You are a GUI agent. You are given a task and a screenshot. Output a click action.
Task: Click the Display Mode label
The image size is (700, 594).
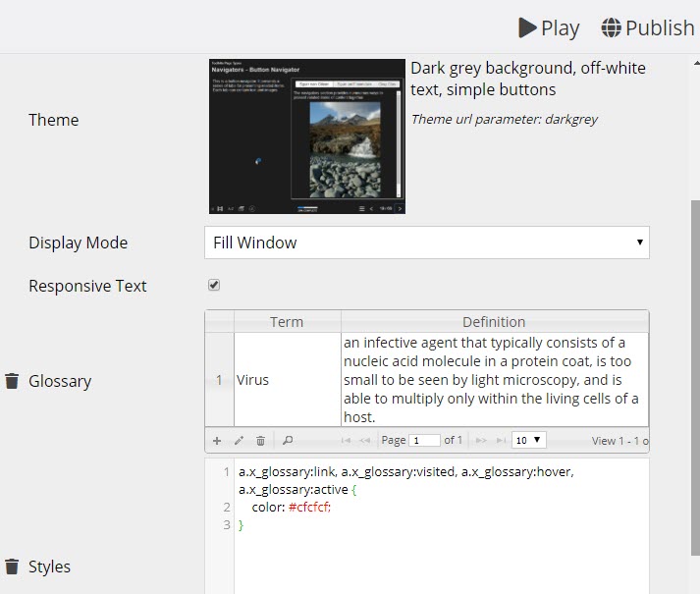pyautogui.click(x=79, y=243)
